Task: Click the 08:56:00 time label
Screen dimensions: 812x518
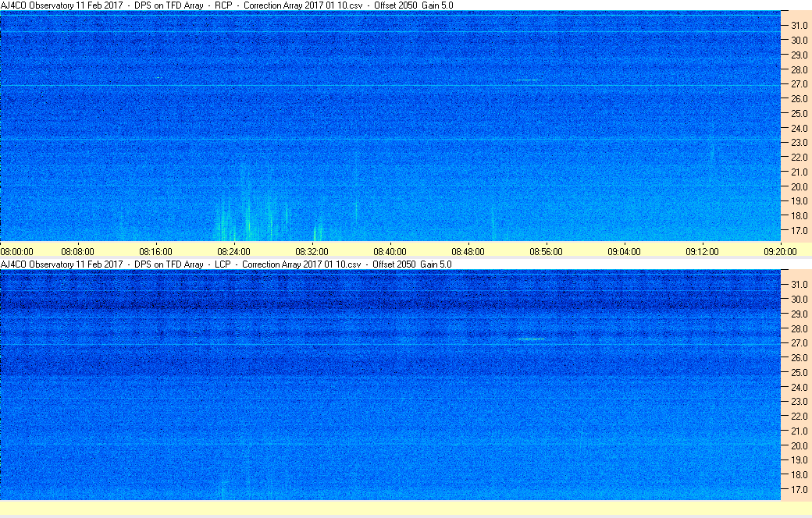Action: [x=546, y=251]
